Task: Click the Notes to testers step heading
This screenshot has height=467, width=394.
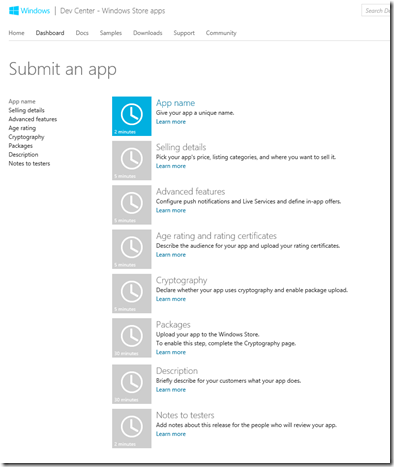Action: click(185, 415)
